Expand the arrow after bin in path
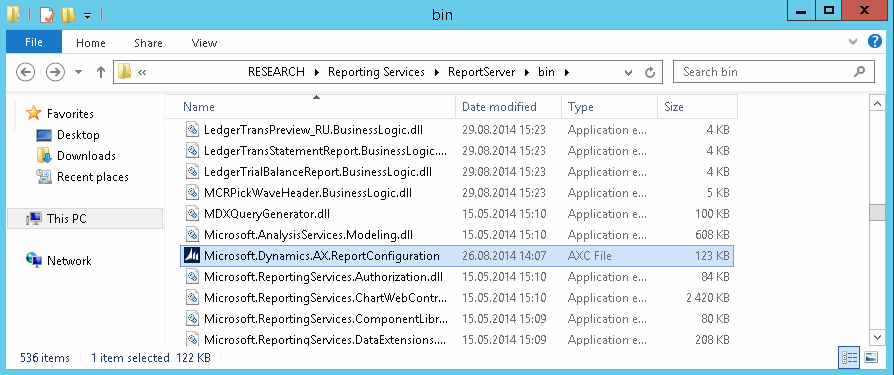 point(566,72)
